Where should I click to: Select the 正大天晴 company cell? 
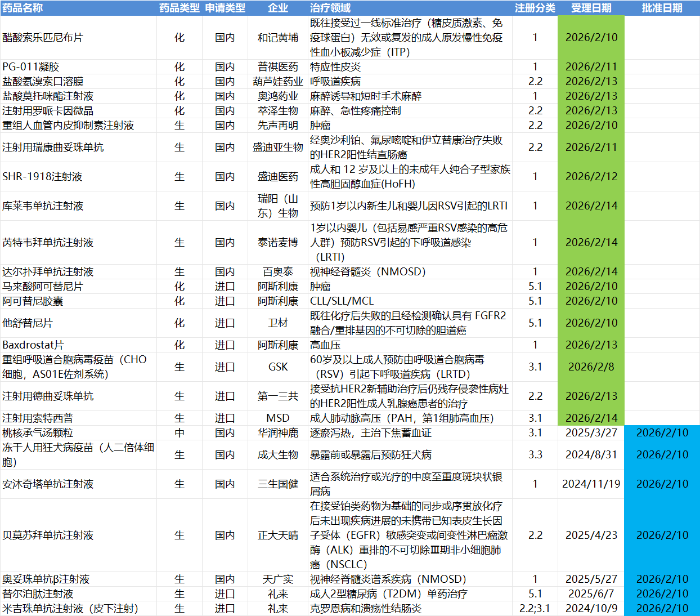(278, 535)
